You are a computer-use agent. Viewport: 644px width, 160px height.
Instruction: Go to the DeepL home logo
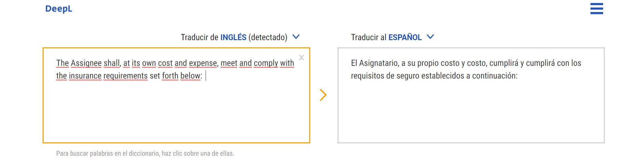coord(59,9)
